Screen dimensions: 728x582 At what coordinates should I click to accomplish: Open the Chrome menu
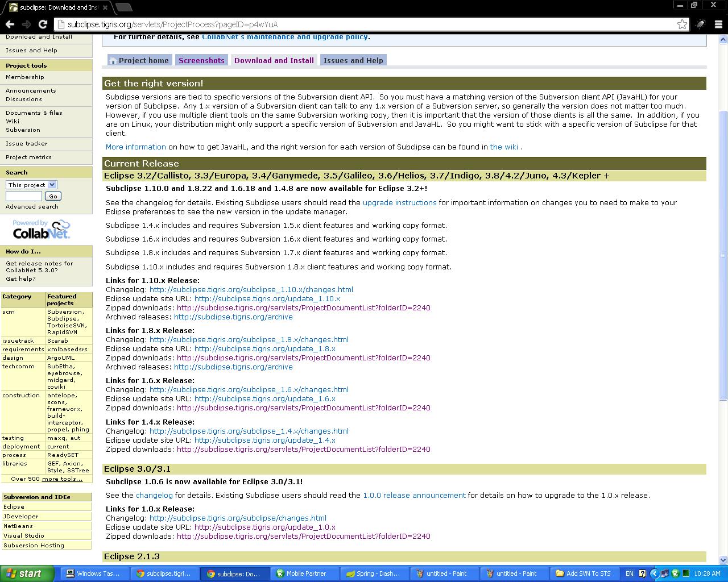click(x=718, y=24)
